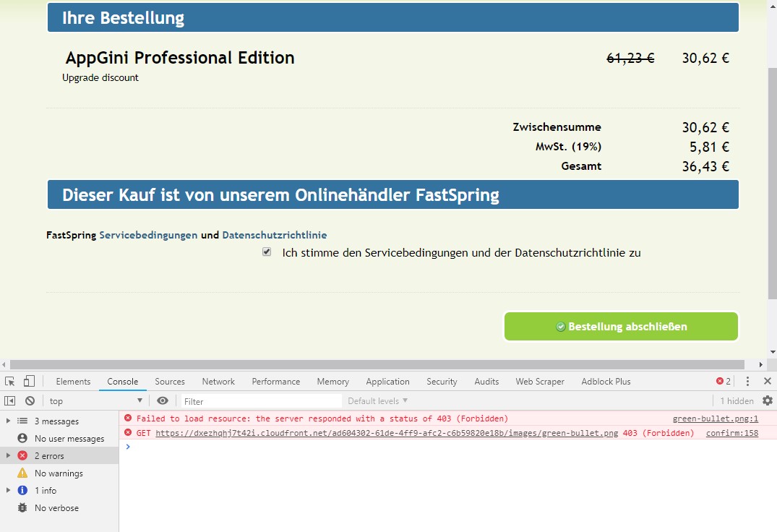Click the scroll right arrow
The height and width of the screenshot is (532, 777).
[x=760, y=364]
